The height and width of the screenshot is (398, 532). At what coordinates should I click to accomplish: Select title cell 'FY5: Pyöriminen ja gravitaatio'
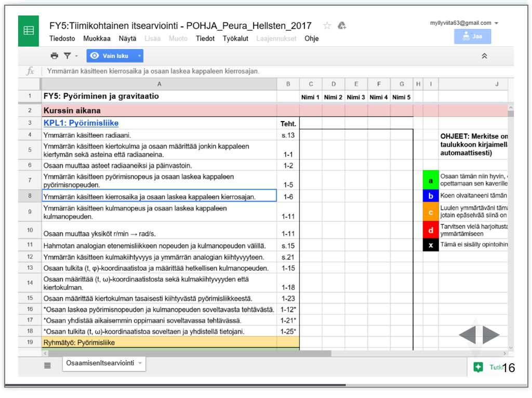coord(159,96)
